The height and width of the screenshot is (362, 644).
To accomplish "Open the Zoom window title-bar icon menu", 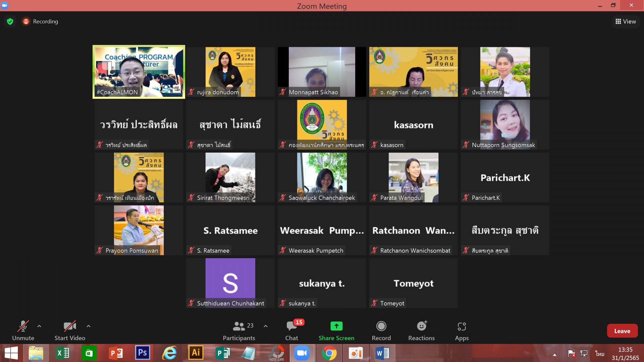I will pos(5,5).
